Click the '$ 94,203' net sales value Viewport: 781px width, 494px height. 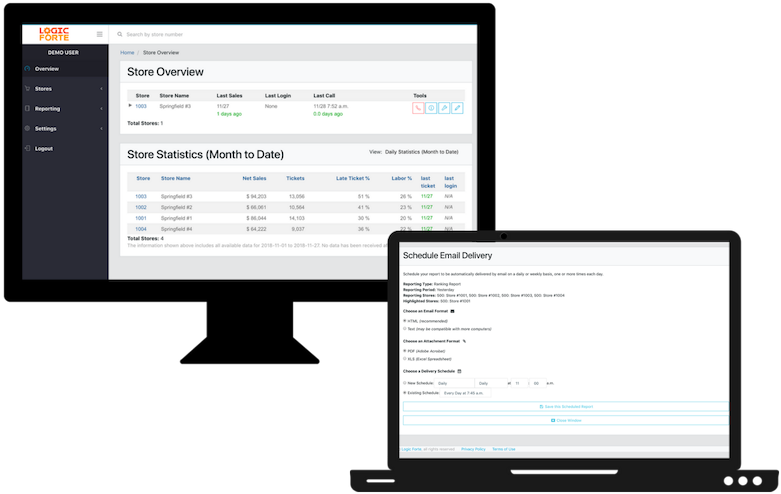click(x=257, y=196)
